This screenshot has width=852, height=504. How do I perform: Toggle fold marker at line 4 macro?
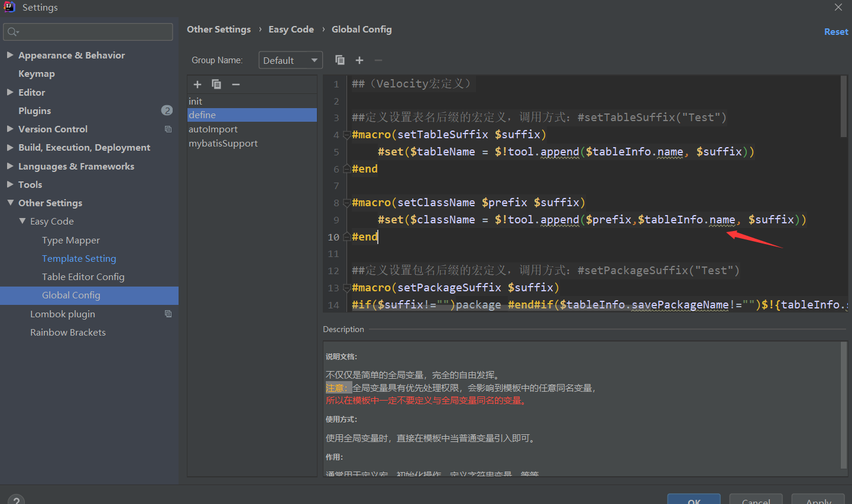click(346, 135)
